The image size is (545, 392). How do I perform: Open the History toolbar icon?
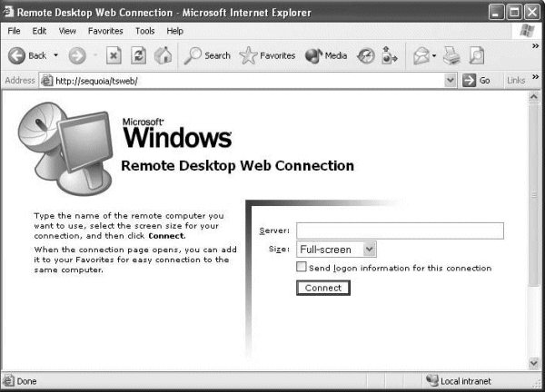366,56
